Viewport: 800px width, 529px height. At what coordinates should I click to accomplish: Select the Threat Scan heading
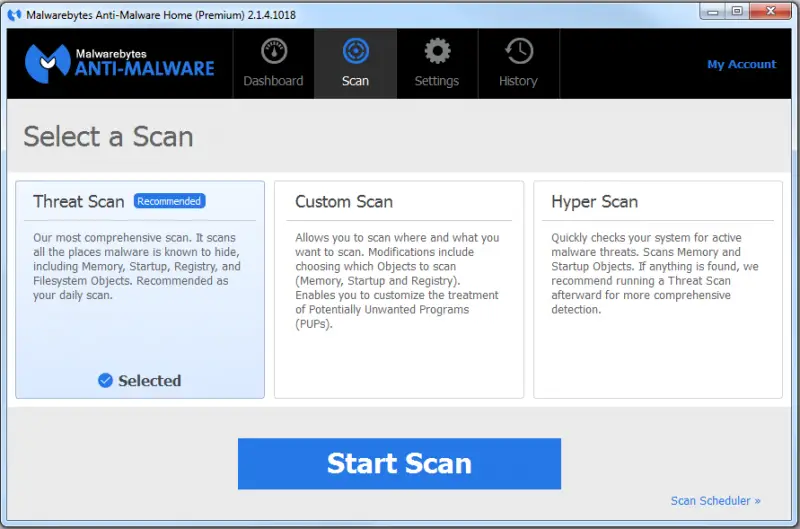click(x=79, y=201)
